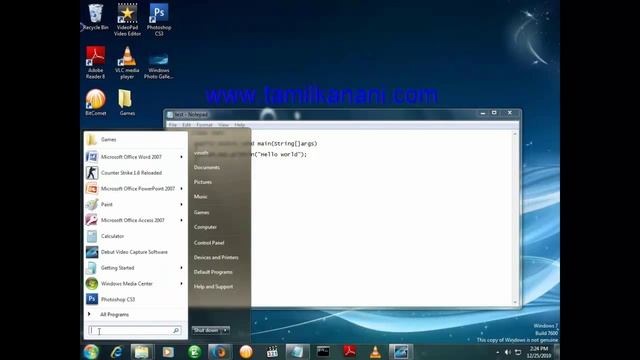Open Pictures from Start menu right pane
This screenshot has height=360, width=640.
202,182
